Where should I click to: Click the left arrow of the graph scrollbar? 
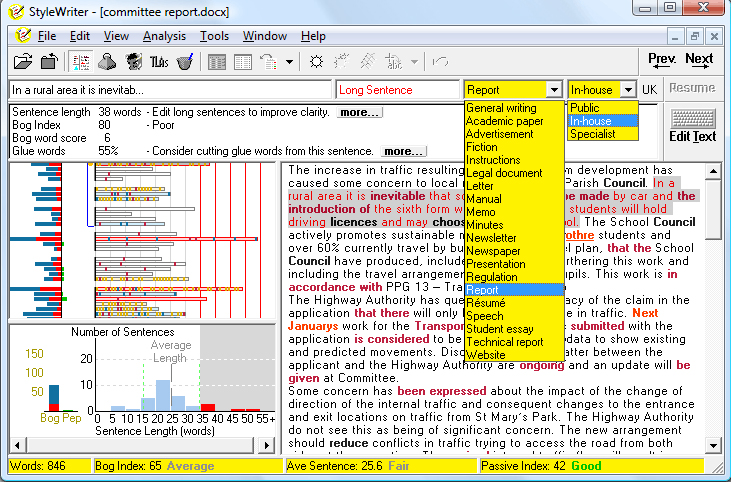[x=18, y=445]
